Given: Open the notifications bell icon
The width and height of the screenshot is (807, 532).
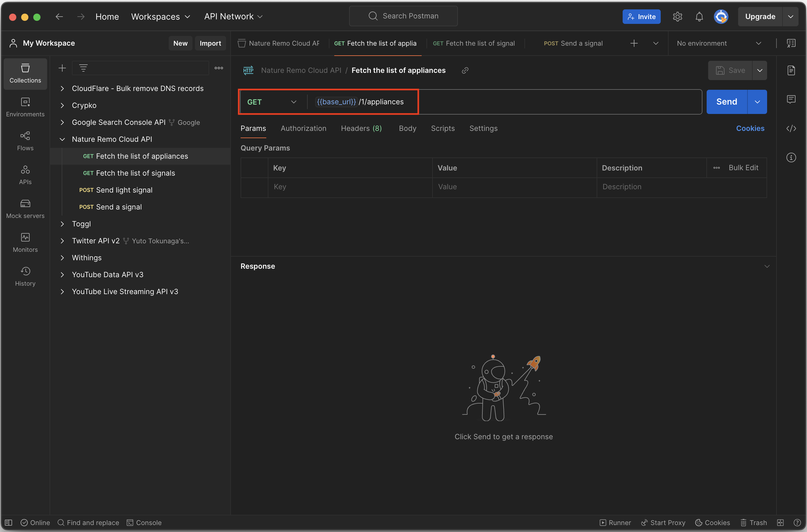Looking at the screenshot, I should (699, 17).
